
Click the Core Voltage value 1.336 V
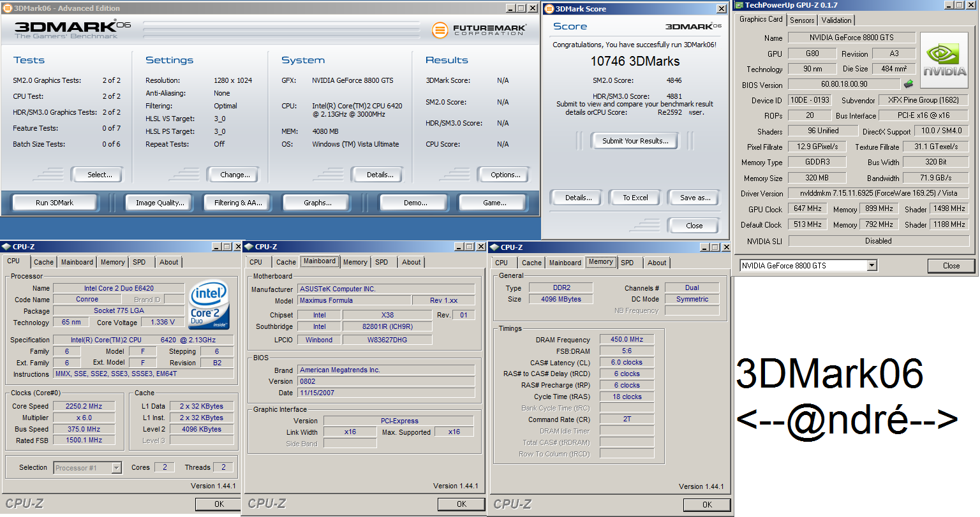point(163,322)
